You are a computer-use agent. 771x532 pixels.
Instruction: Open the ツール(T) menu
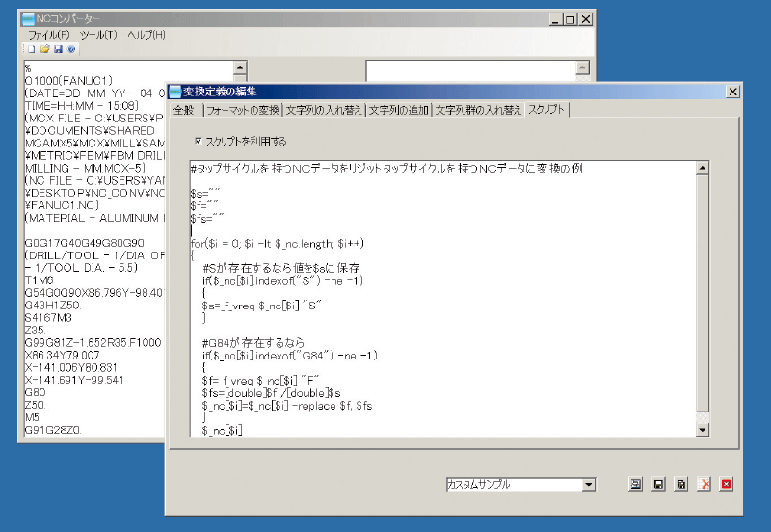coord(98,35)
